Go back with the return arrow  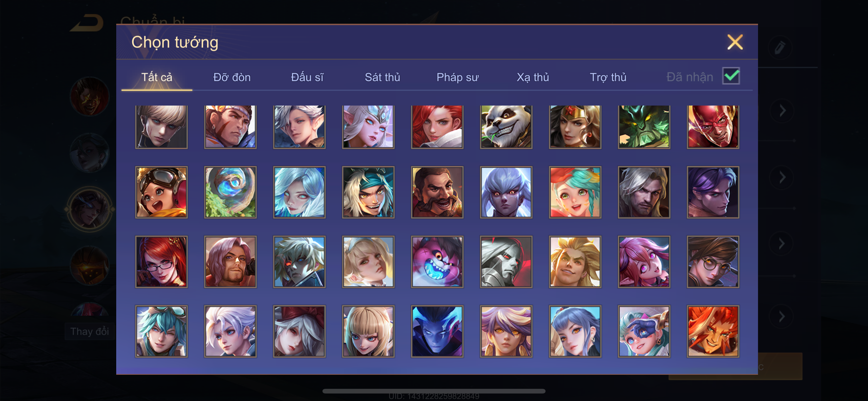click(x=87, y=23)
